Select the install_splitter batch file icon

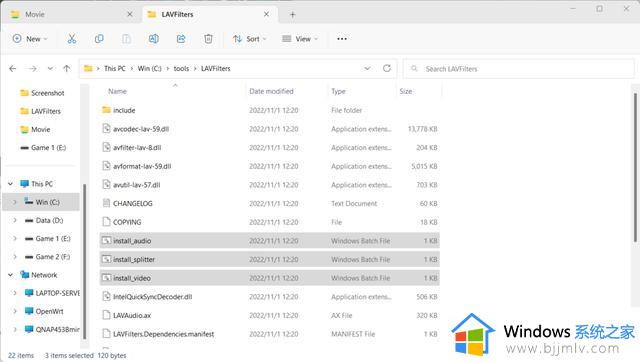[x=106, y=259]
